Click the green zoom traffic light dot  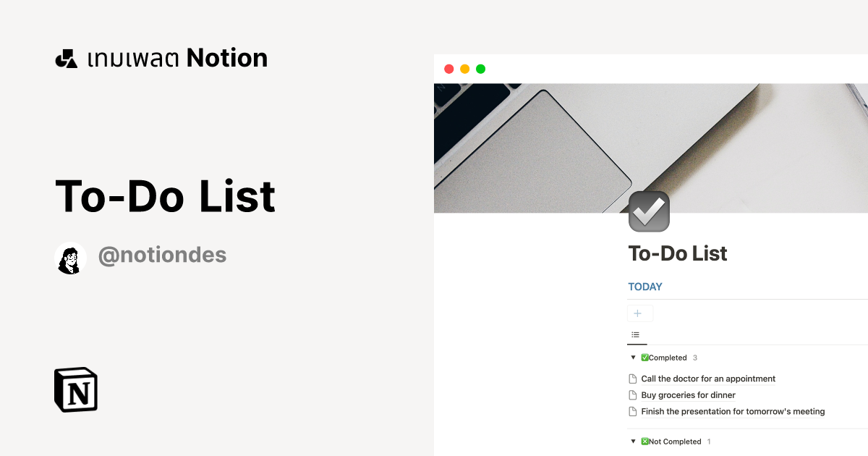pyautogui.click(x=480, y=69)
